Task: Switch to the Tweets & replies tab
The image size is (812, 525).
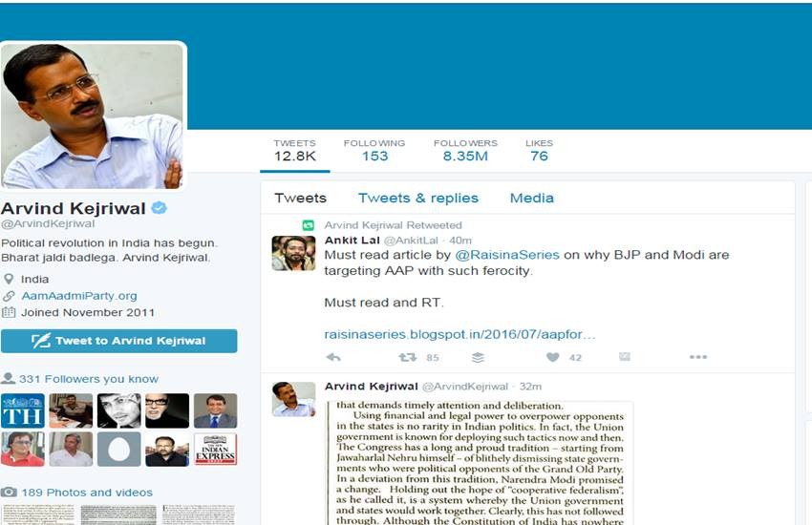Action: point(418,199)
